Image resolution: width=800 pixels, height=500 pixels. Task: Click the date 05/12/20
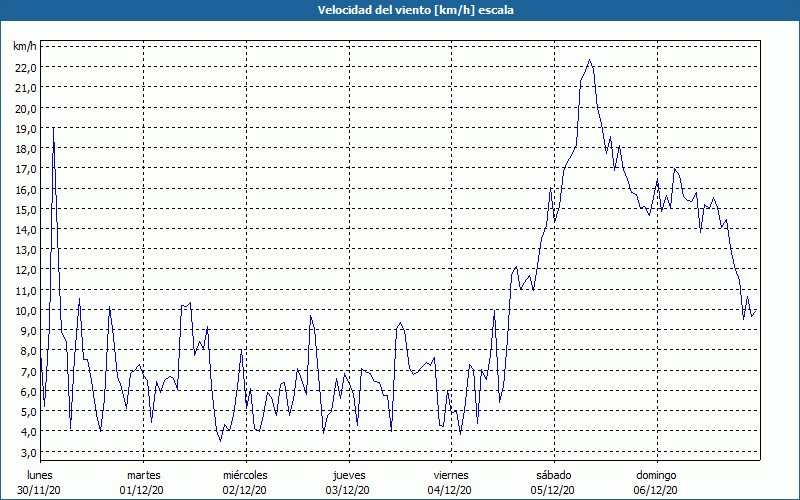pos(553,490)
